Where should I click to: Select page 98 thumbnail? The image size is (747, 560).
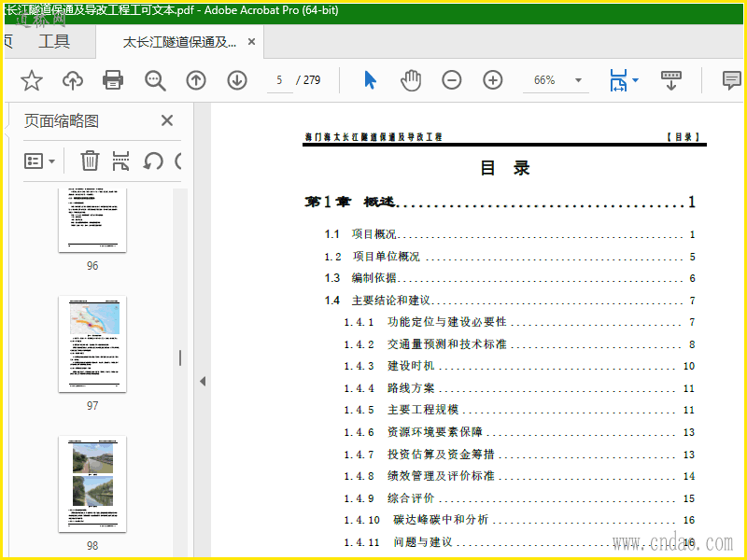pos(92,483)
